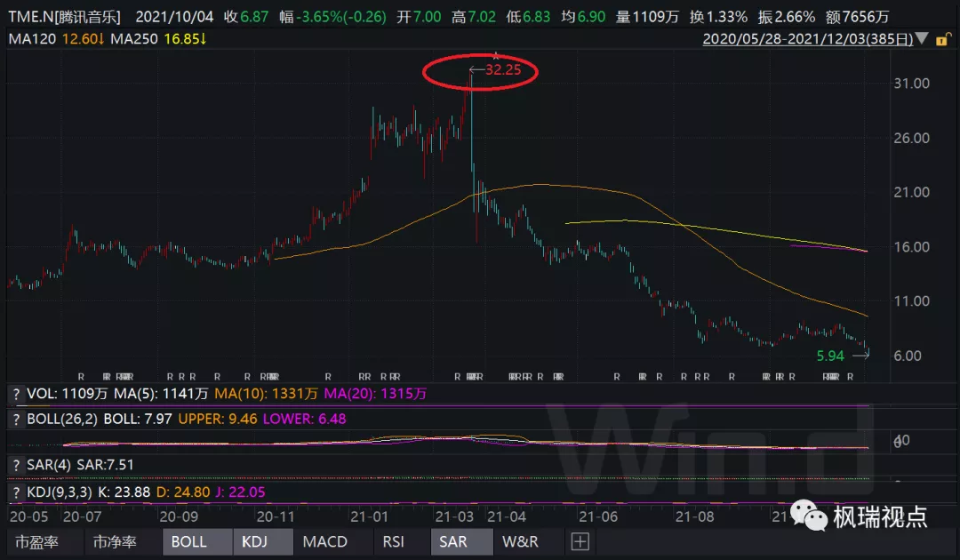The height and width of the screenshot is (560, 960).
Task: Click the 32.25 high price marker
Action: coord(503,69)
